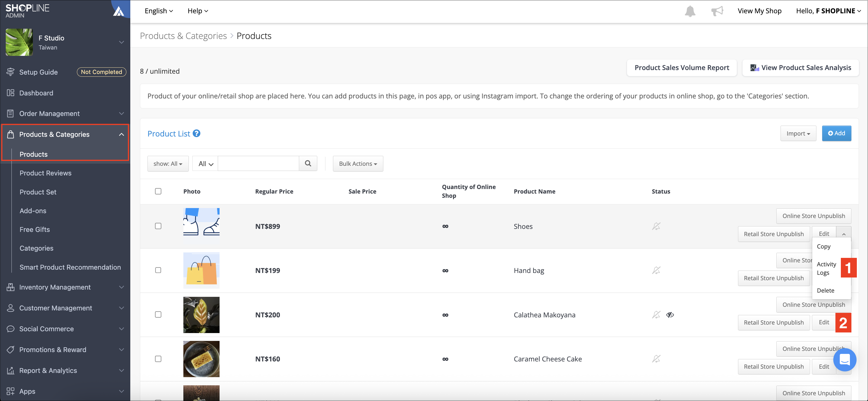The image size is (868, 401).
Task: Check the Caramel Cheese Cake checkbox
Action: pyautogui.click(x=158, y=359)
